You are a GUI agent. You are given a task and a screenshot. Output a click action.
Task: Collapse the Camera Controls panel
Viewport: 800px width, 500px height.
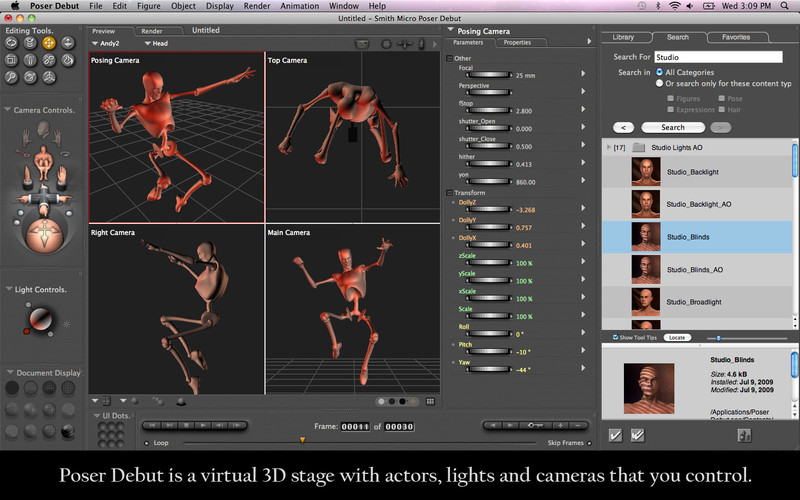[8, 109]
